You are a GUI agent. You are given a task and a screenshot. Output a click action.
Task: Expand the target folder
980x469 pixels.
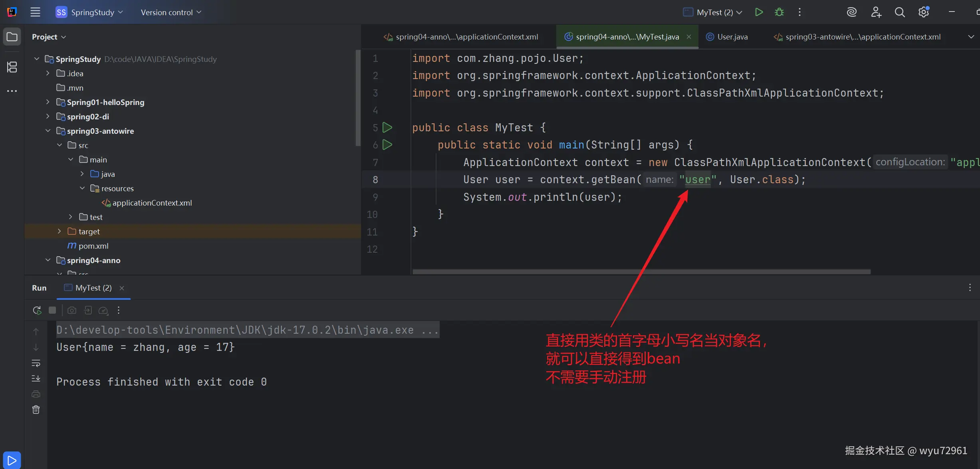(x=60, y=232)
